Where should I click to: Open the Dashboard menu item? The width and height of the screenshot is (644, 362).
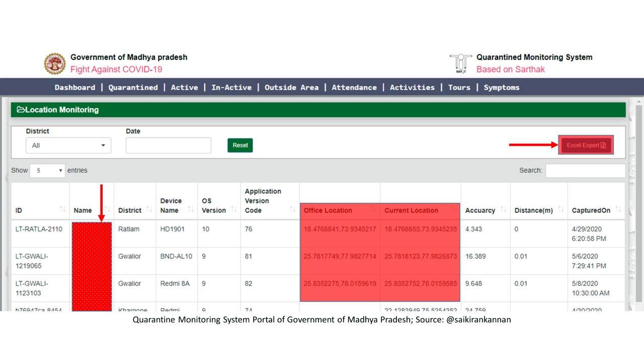(74, 87)
